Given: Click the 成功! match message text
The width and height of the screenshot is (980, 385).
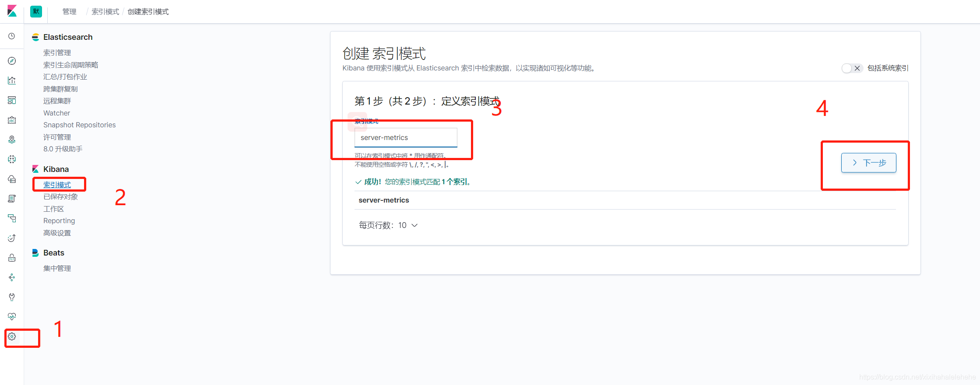Looking at the screenshot, I should 413,182.
